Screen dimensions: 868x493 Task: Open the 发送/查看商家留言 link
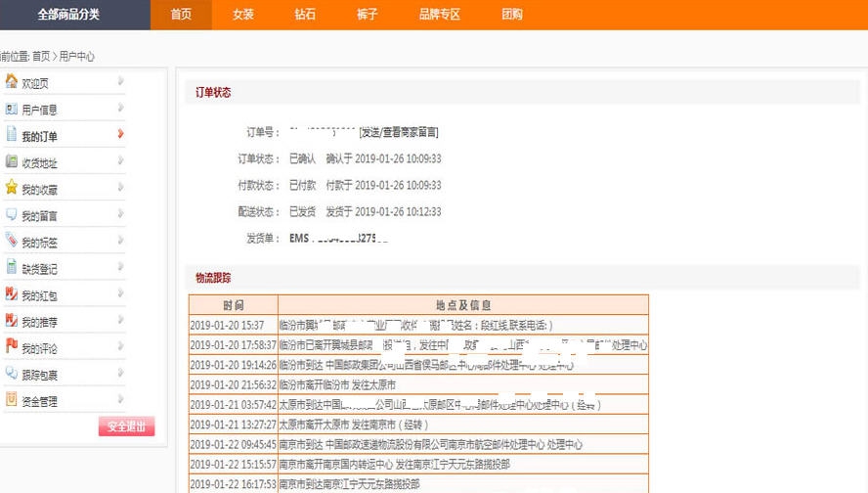point(399,132)
